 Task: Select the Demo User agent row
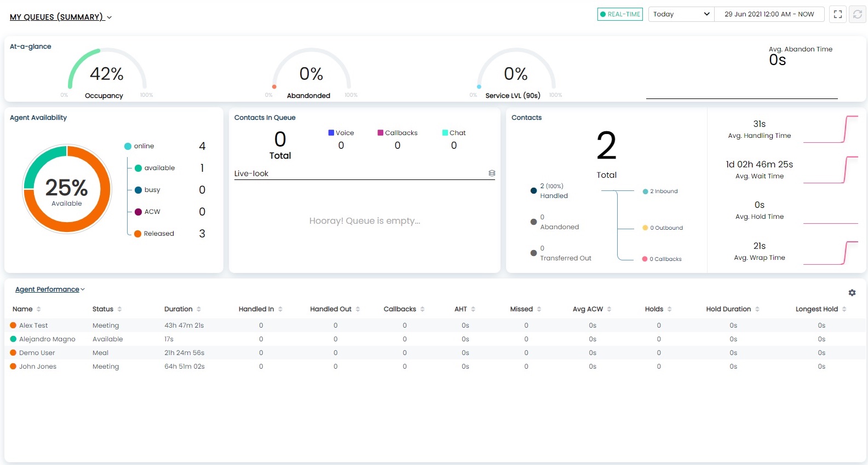click(x=435, y=353)
